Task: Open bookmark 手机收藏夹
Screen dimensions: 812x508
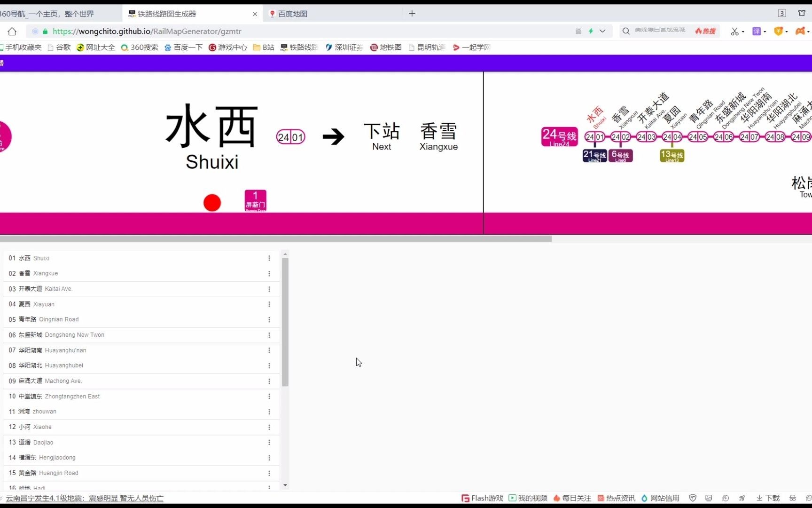Action: [21, 48]
